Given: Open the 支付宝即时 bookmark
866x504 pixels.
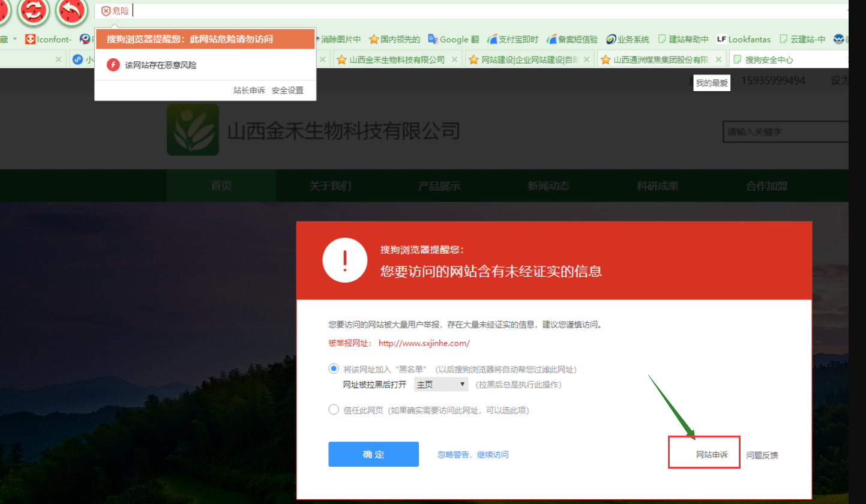Looking at the screenshot, I should [513, 40].
